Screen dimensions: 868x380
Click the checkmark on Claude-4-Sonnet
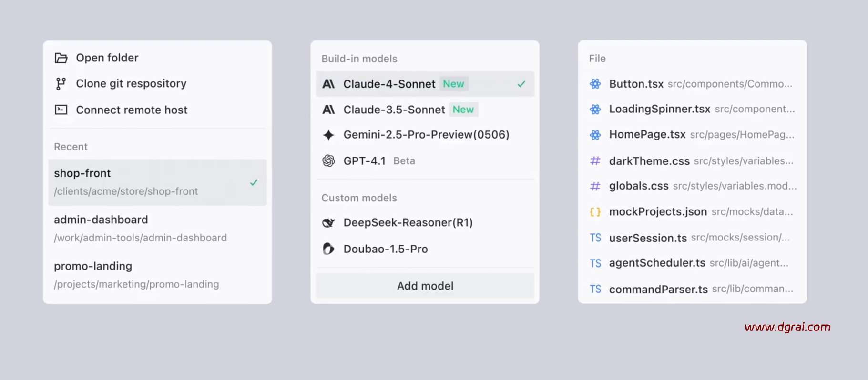click(x=521, y=84)
